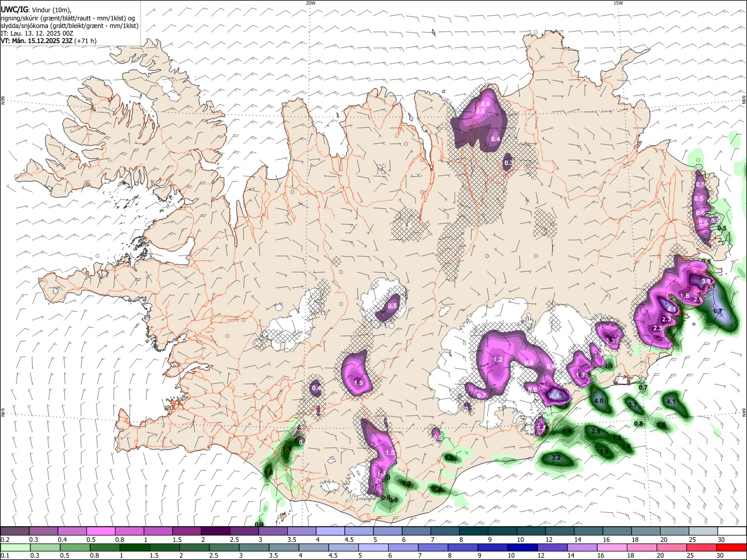This screenshot has width=747, height=560.
Task: Select the 25 coral-red rain-scale swatch
Action: click(701, 547)
